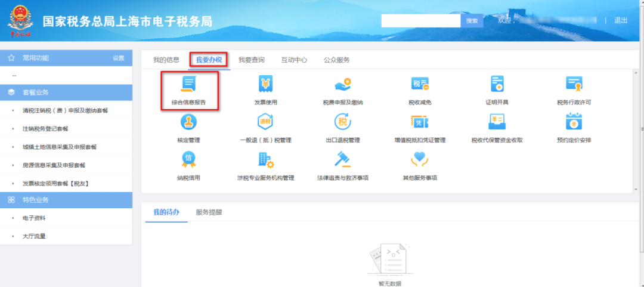
Task: Select the 税收减免 icon
Action: tap(420, 85)
